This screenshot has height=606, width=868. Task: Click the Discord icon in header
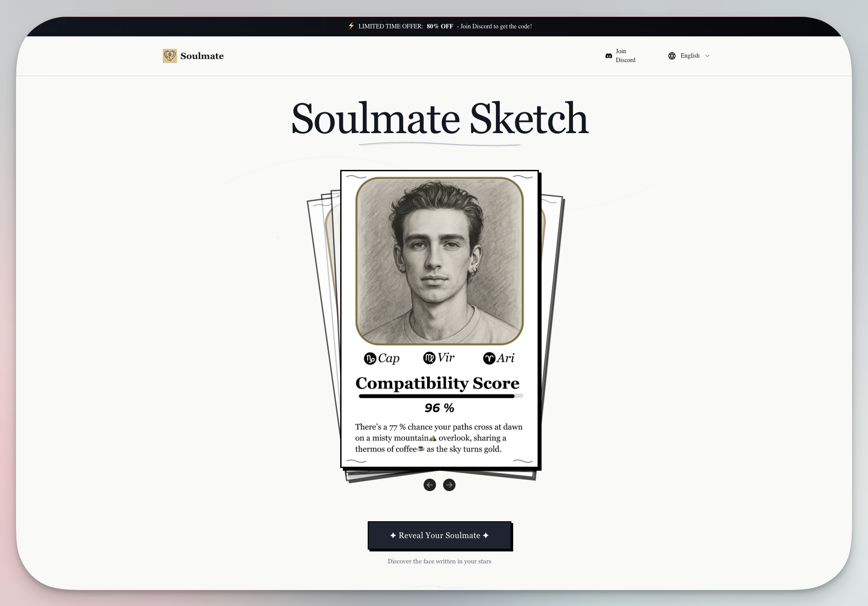[609, 56]
